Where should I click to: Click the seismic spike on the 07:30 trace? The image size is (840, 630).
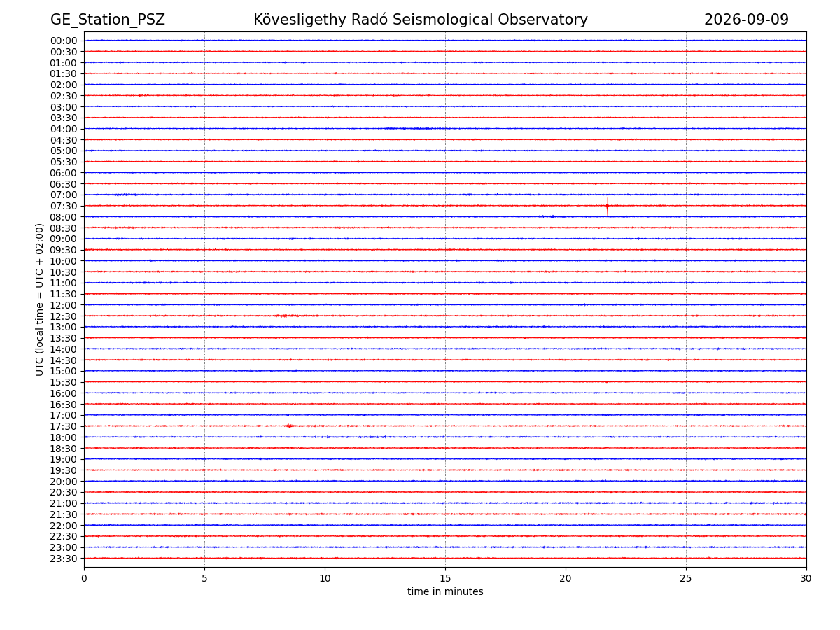coord(607,206)
